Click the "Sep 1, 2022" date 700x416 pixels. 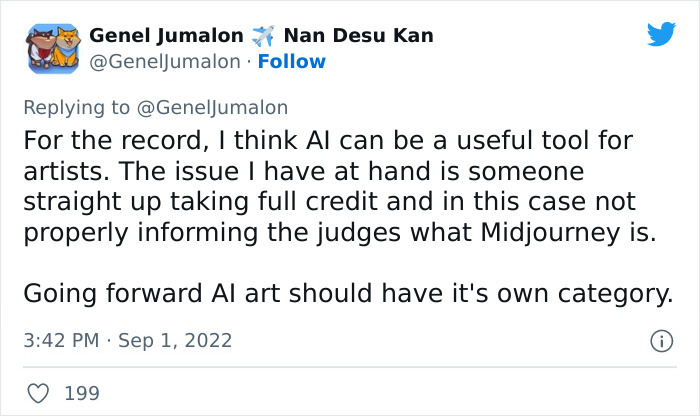point(177,341)
